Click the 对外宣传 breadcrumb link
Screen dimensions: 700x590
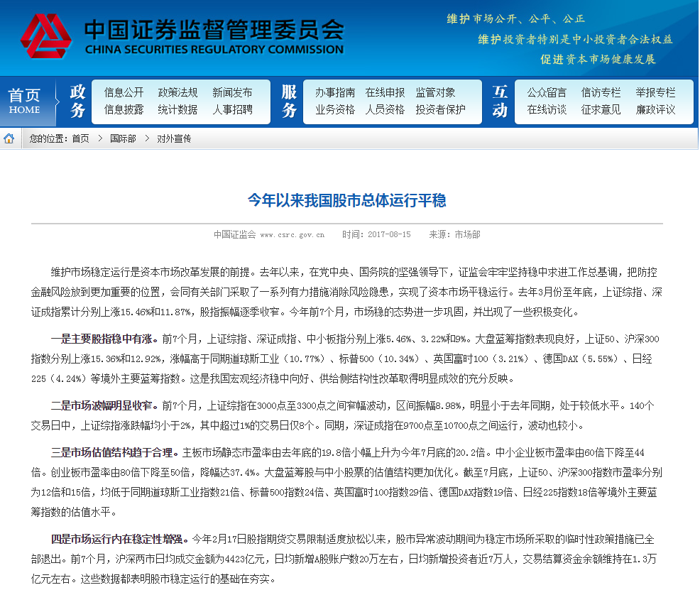tap(174, 138)
